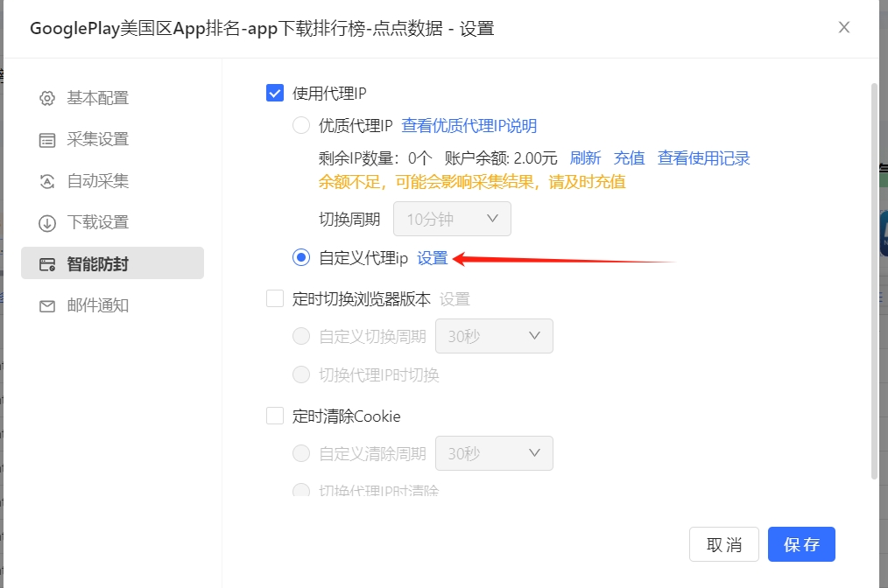Choose the 切换代理IP时清除 radio option
This screenshot has height=588, width=888.
pyautogui.click(x=300, y=489)
